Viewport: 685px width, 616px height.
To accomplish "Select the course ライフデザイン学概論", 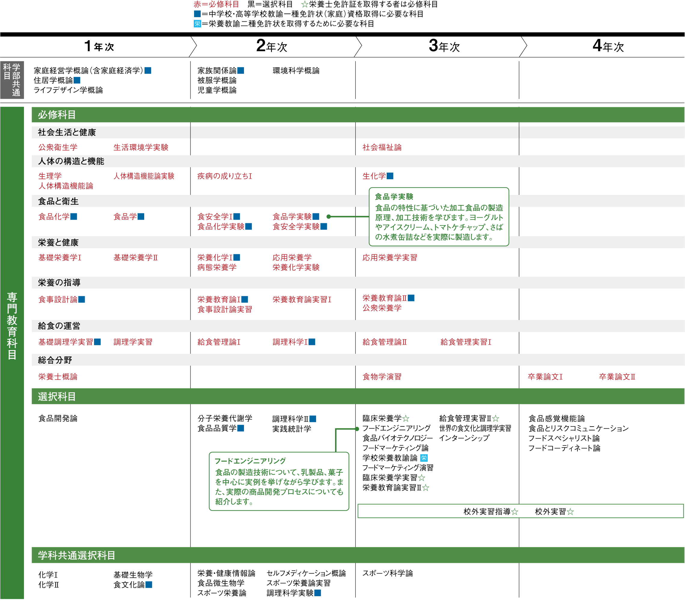I will coord(68,90).
